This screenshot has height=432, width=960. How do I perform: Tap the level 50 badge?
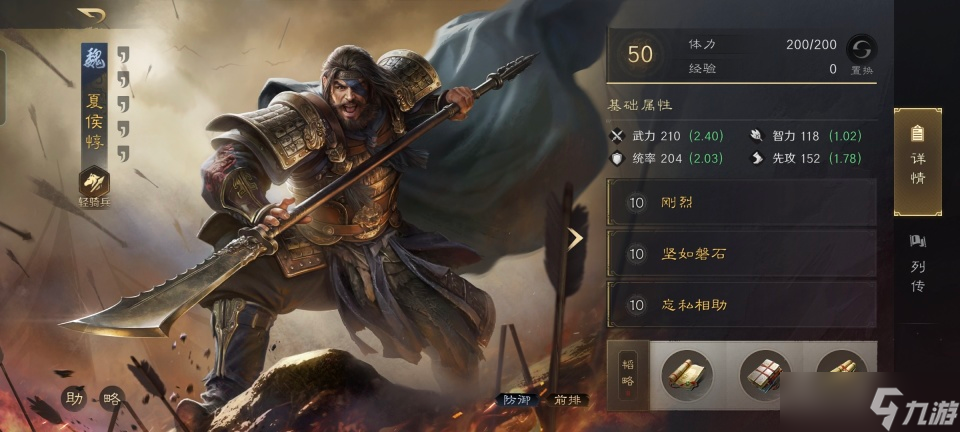tap(640, 54)
